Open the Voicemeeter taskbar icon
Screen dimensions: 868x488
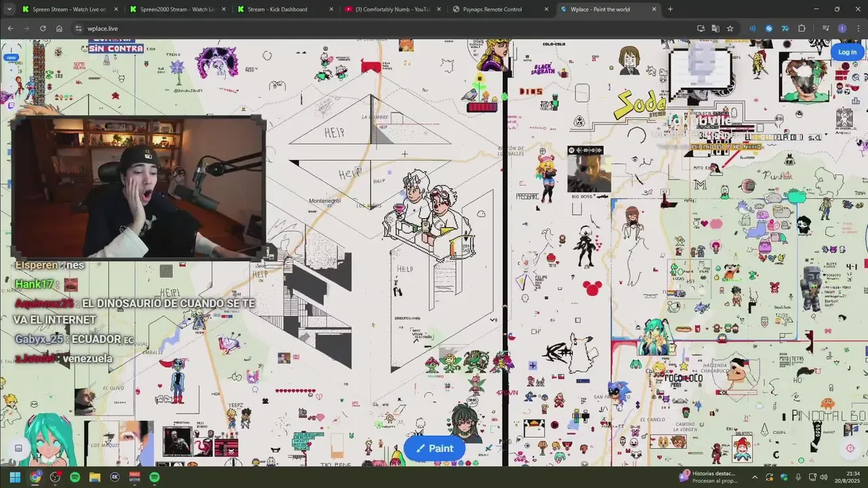tap(134, 477)
